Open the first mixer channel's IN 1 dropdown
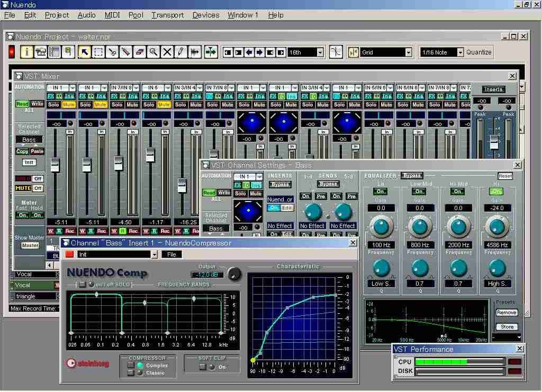The image size is (542, 392). point(72,88)
